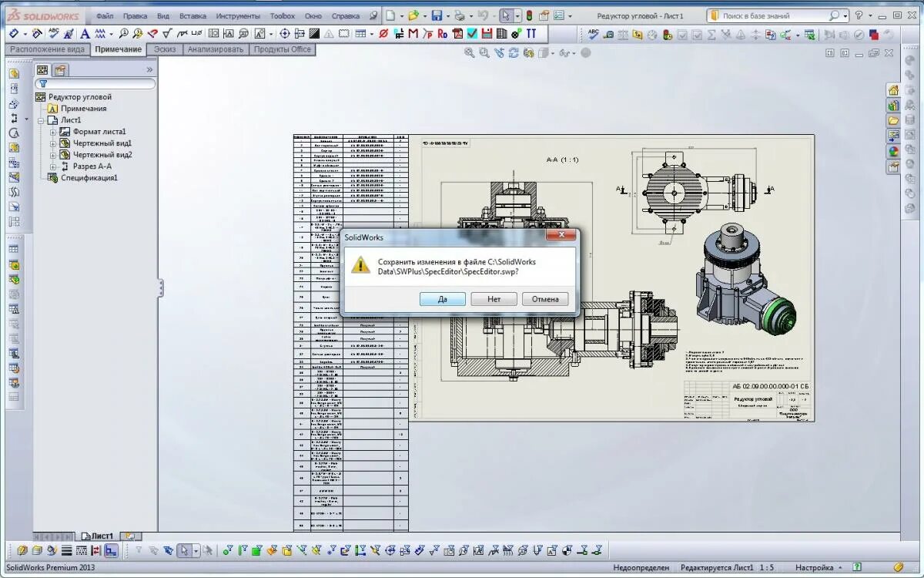Viewport: 924px width, 578px height.
Task: Click the Add Sheet tab icon
Action: click(130, 536)
